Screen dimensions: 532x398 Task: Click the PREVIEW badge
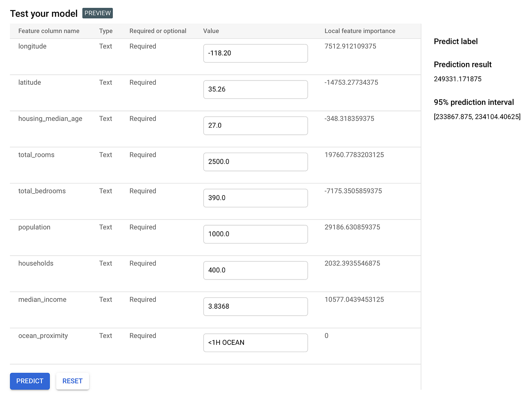pyautogui.click(x=97, y=13)
